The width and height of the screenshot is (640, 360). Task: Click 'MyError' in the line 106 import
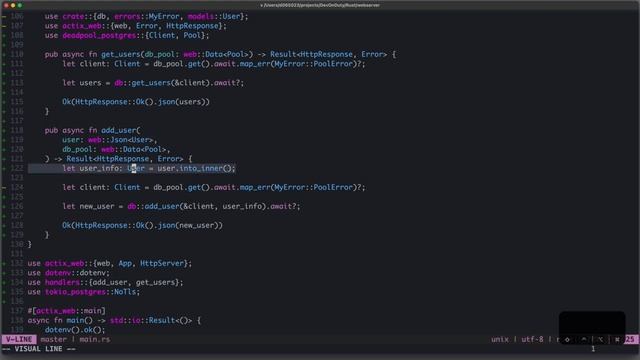tap(164, 16)
